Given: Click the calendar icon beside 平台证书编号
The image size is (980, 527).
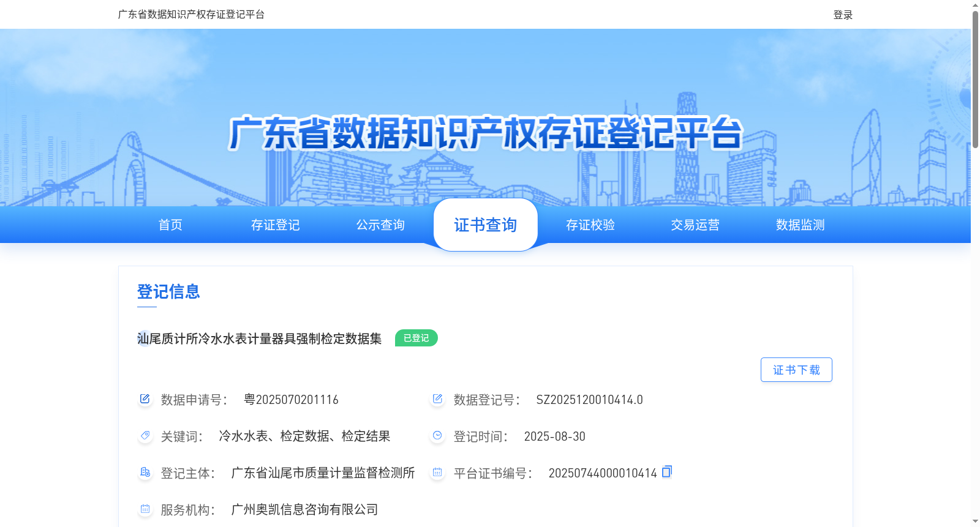Looking at the screenshot, I should 437,473.
